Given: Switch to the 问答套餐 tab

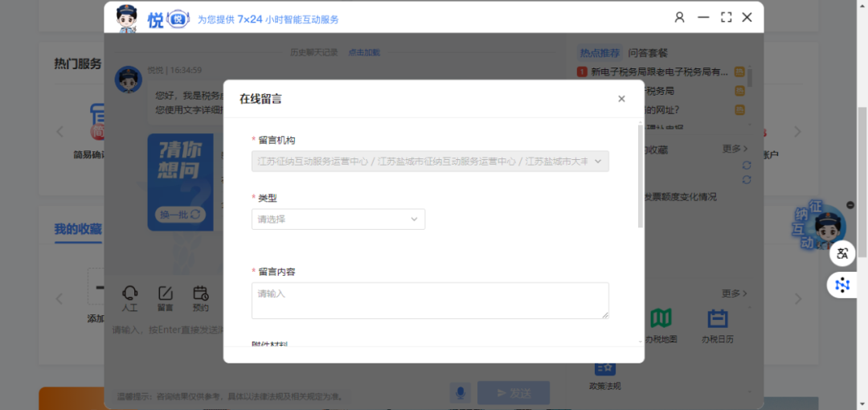Looking at the screenshot, I should pyautogui.click(x=648, y=53).
